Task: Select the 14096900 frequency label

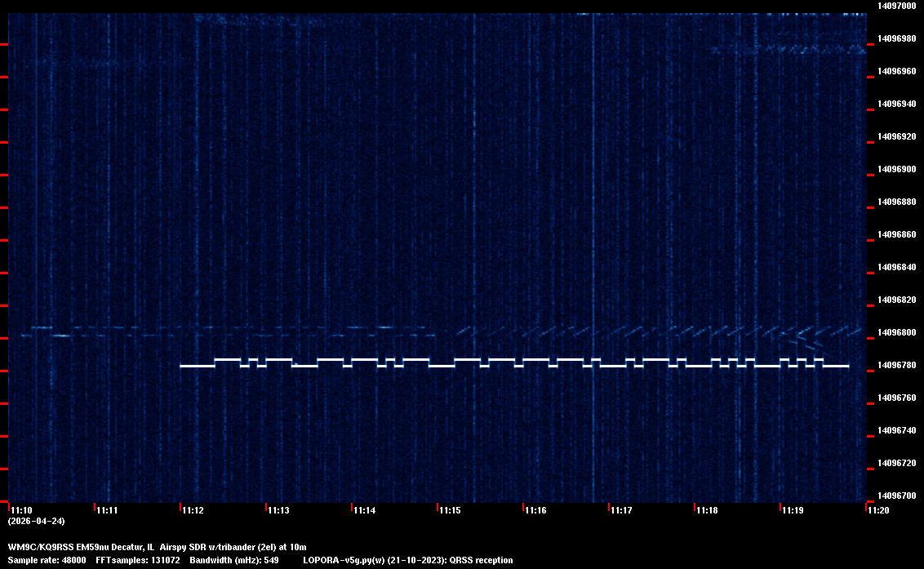Action: click(x=895, y=169)
